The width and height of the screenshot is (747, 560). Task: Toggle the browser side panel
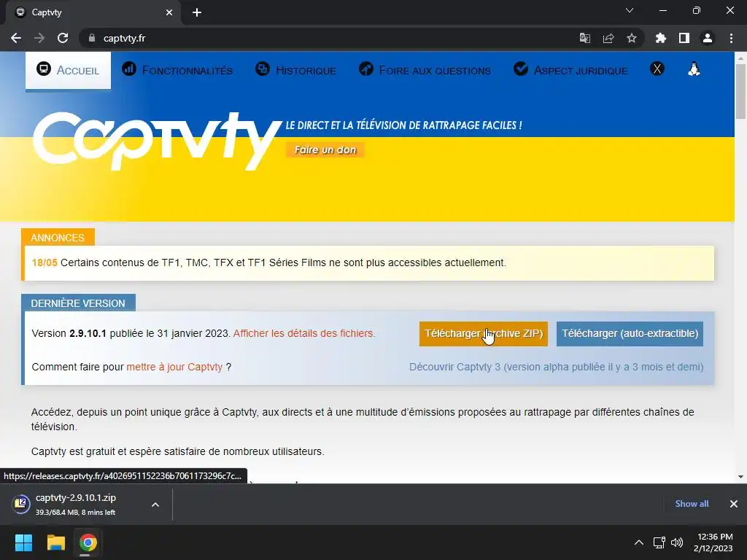pos(684,38)
